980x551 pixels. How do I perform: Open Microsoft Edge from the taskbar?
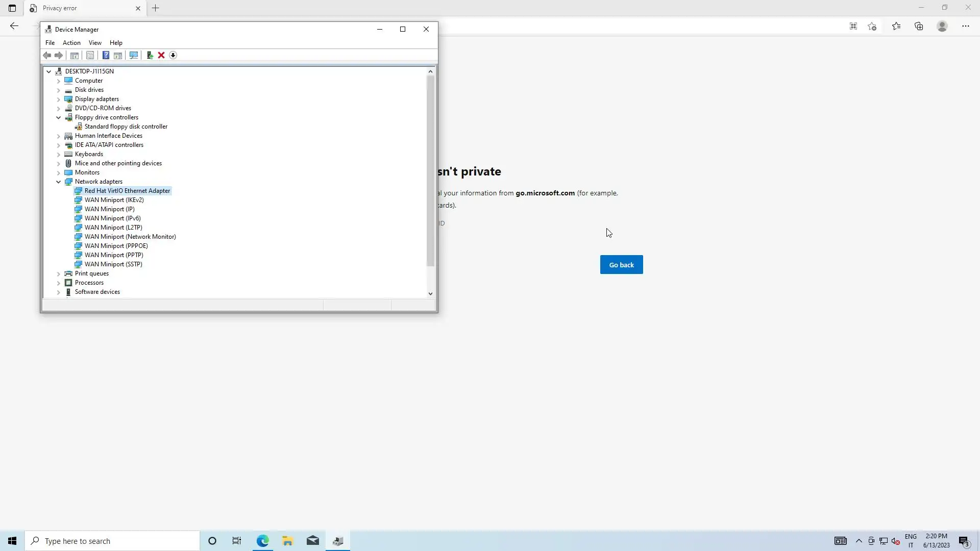262,541
